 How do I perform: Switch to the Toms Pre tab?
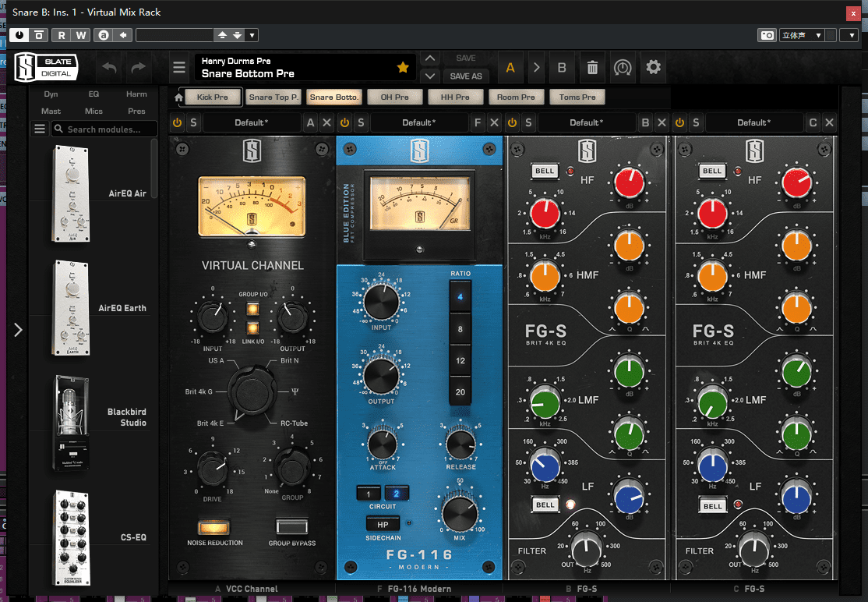(577, 97)
